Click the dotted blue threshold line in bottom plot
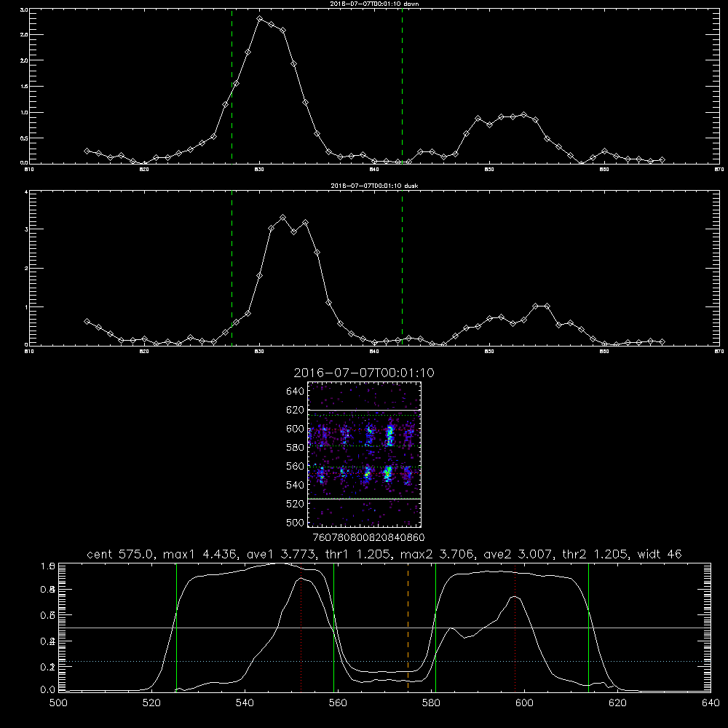This screenshot has height=728, width=728. point(384,661)
